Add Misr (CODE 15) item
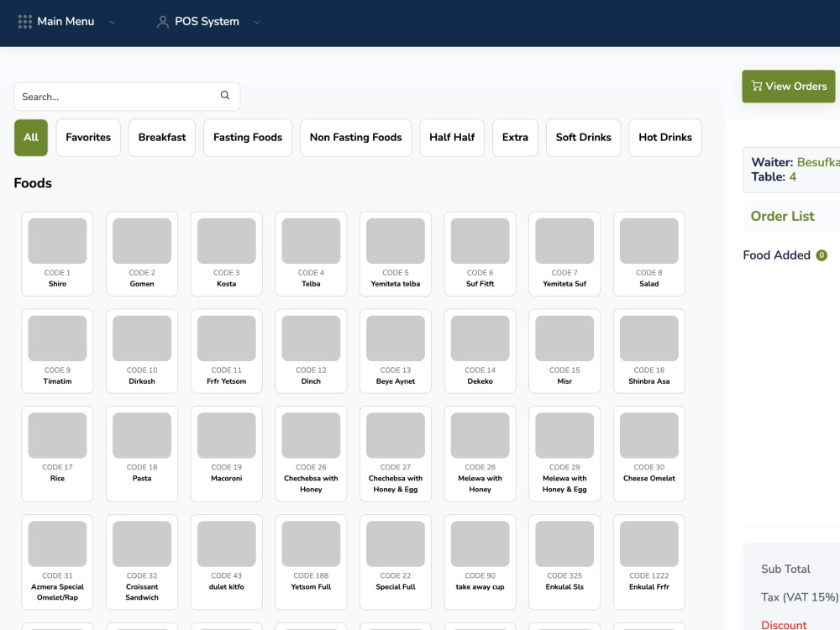 pyautogui.click(x=564, y=351)
